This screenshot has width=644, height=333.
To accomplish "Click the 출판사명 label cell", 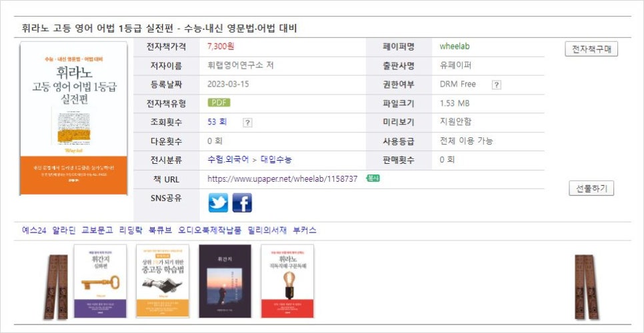I will 399,66.
